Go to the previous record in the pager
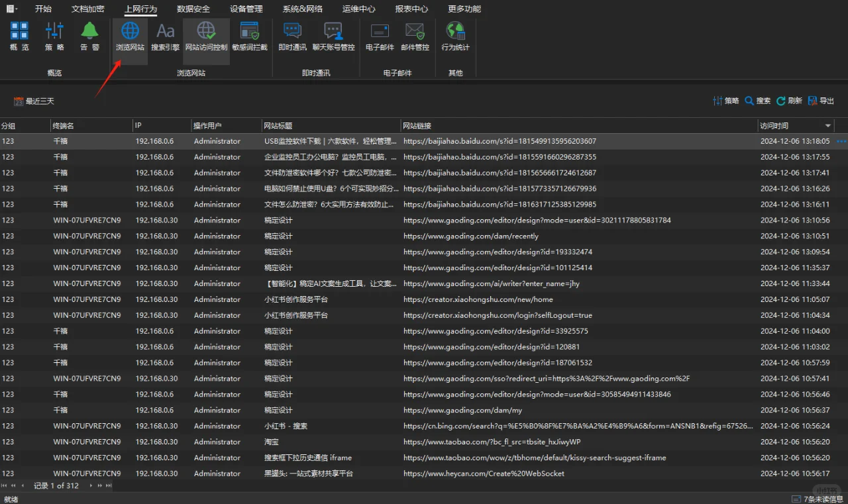Screen dimensions: 848x504 [23, 485]
